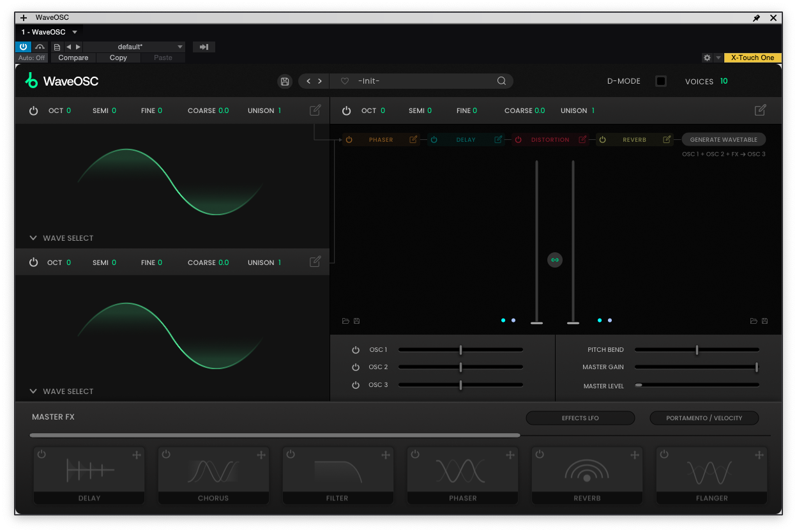Load next host preset with right arrow

coord(78,47)
